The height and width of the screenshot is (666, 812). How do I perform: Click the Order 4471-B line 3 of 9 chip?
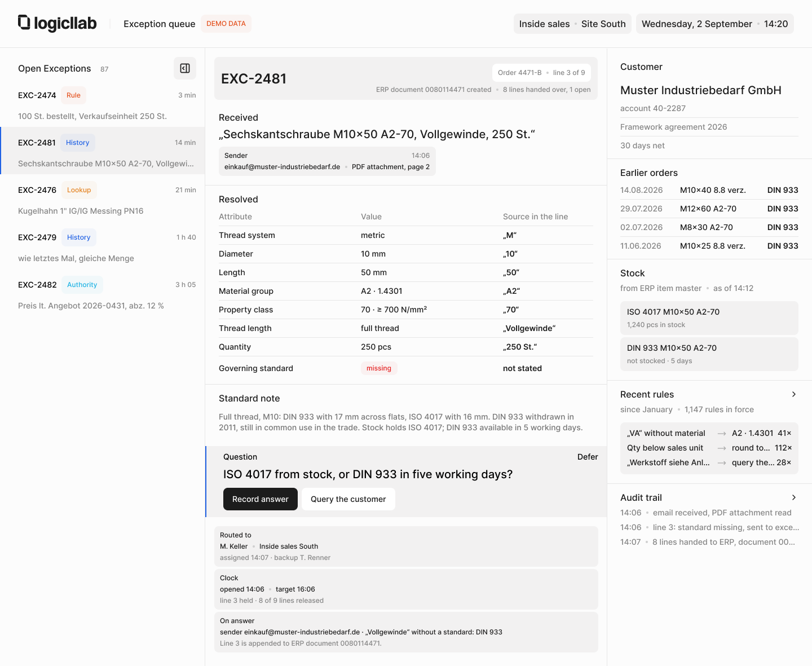541,73
